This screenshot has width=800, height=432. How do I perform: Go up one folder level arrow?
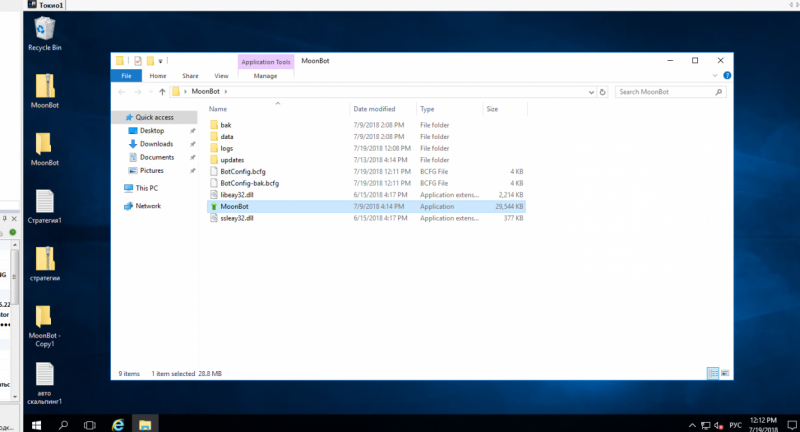click(x=162, y=92)
